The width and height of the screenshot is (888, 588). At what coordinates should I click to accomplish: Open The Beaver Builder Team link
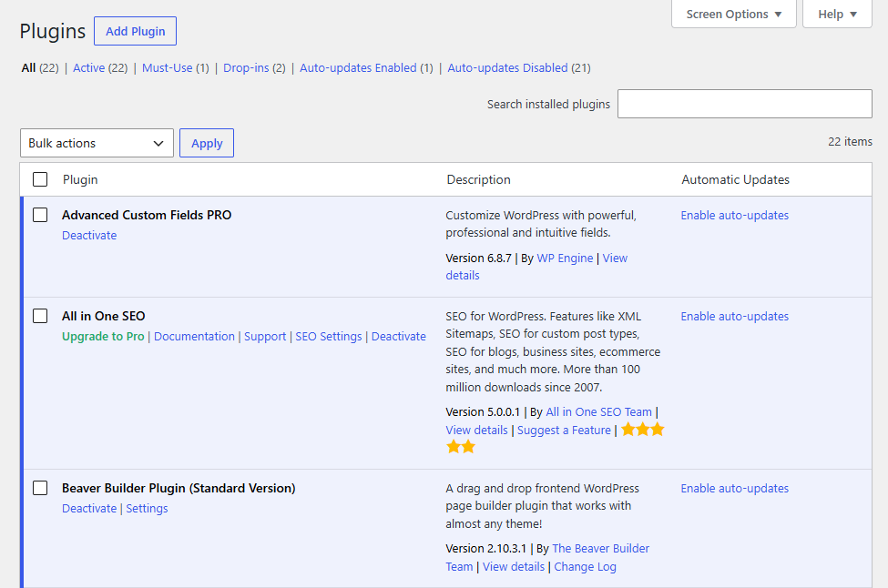tap(601, 548)
